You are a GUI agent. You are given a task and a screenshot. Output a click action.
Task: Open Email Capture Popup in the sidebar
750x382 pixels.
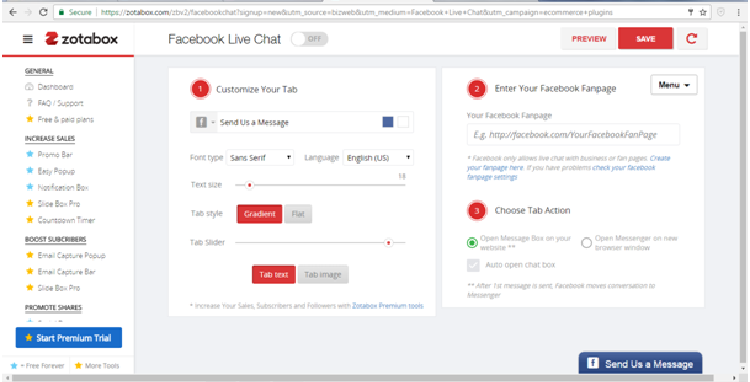72,255
